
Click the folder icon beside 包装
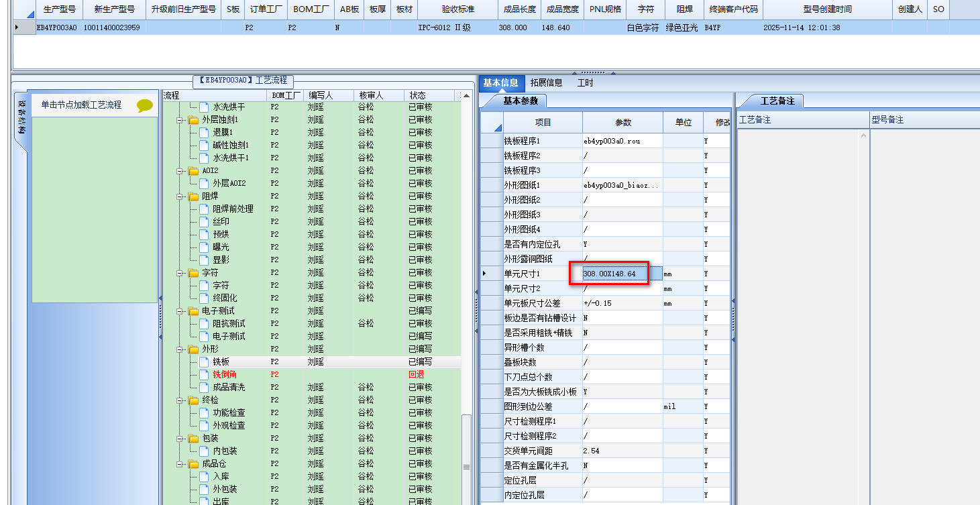pyautogui.click(x=193, y=439)
